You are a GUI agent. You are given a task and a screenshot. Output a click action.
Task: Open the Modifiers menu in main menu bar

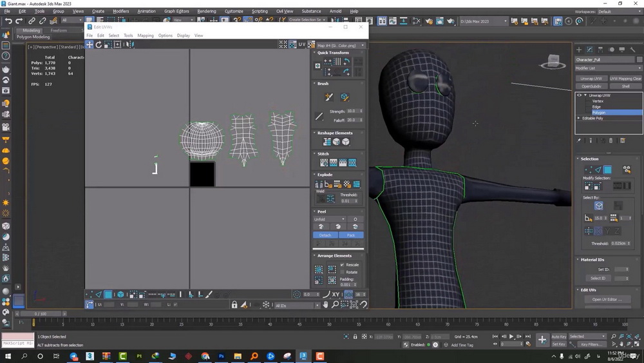click(x=121, y=11)
